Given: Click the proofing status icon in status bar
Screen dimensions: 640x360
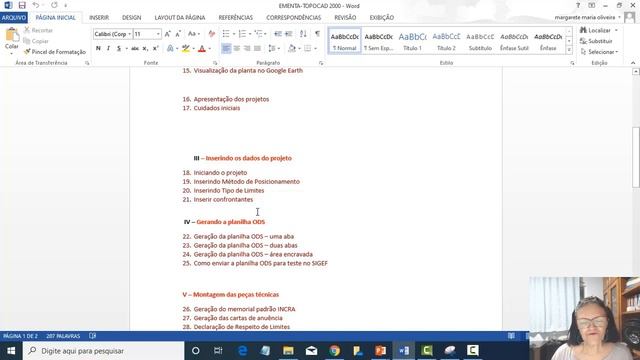Looking at the screenshot, I should [93, 336].
